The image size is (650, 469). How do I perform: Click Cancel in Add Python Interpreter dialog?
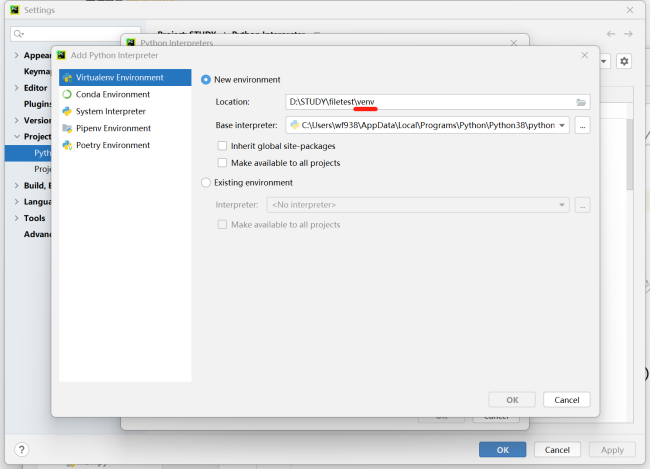[567, 400]
